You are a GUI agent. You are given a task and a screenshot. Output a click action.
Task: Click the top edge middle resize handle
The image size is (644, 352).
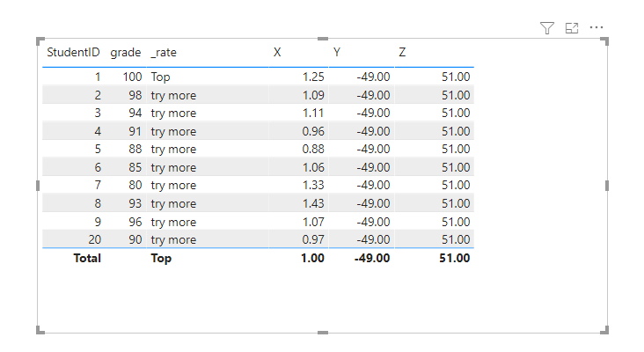pos(323,39)
